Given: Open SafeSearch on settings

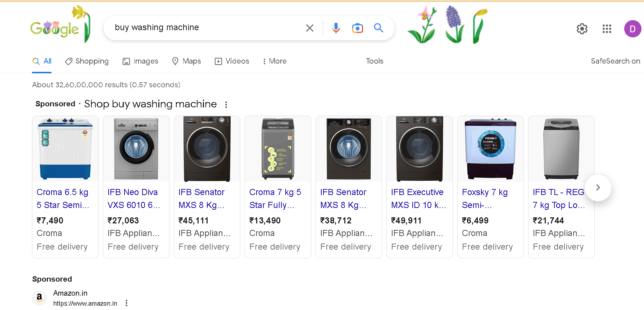Looking at the screenshot, I should (615, 61).
